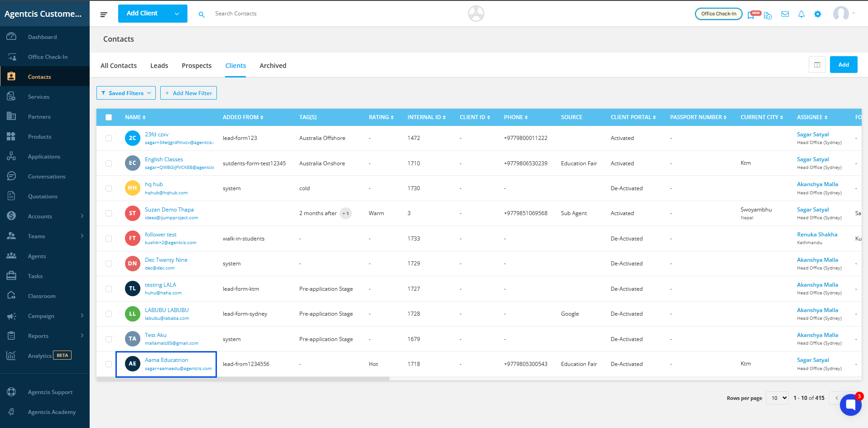
Task: Expand the Teams submenu chevron
Action: (82, 236)
